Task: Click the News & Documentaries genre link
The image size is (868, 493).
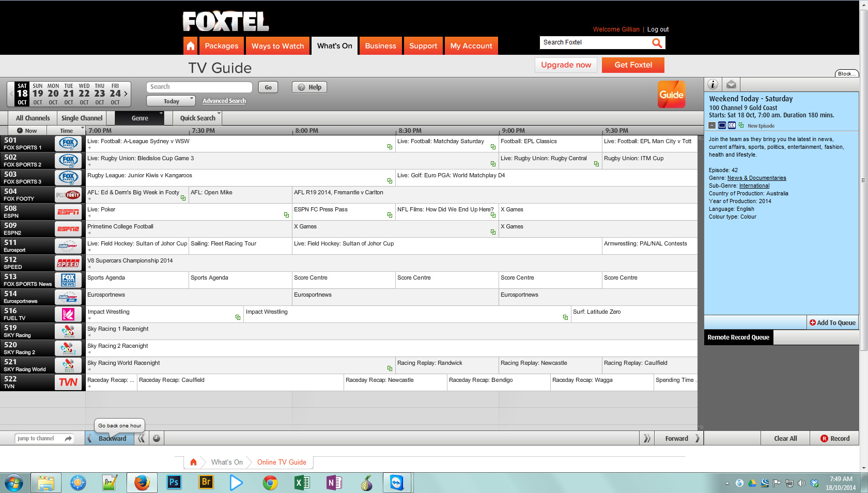Action: 756,178
